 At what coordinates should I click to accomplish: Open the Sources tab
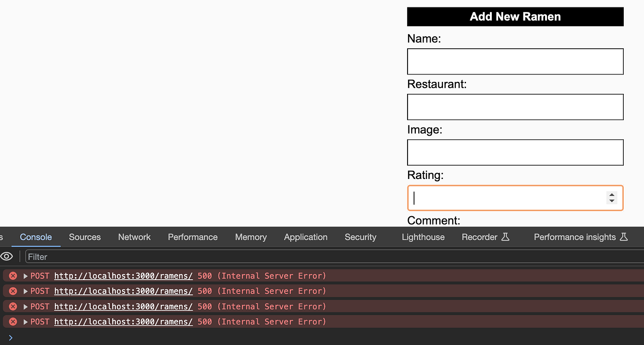[x=85, y=237]
